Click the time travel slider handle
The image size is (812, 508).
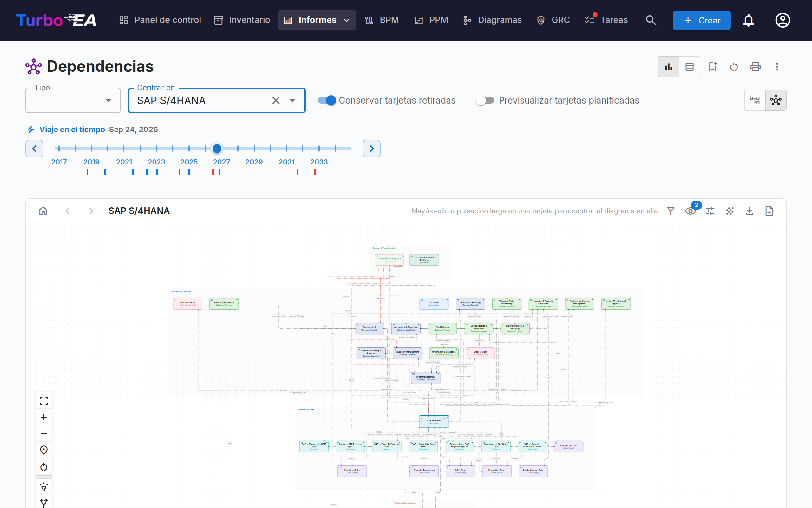click(217, 149)
